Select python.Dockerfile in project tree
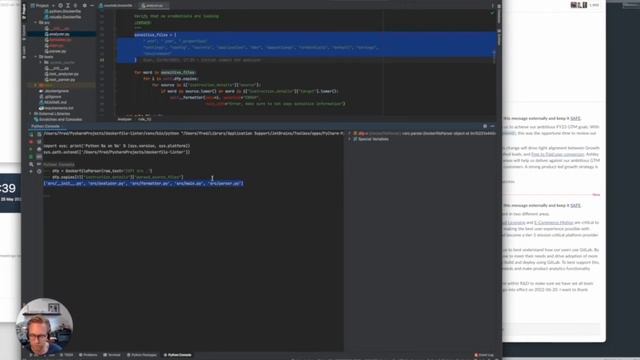This screenshot has width=640, height=360. [64, 11]
